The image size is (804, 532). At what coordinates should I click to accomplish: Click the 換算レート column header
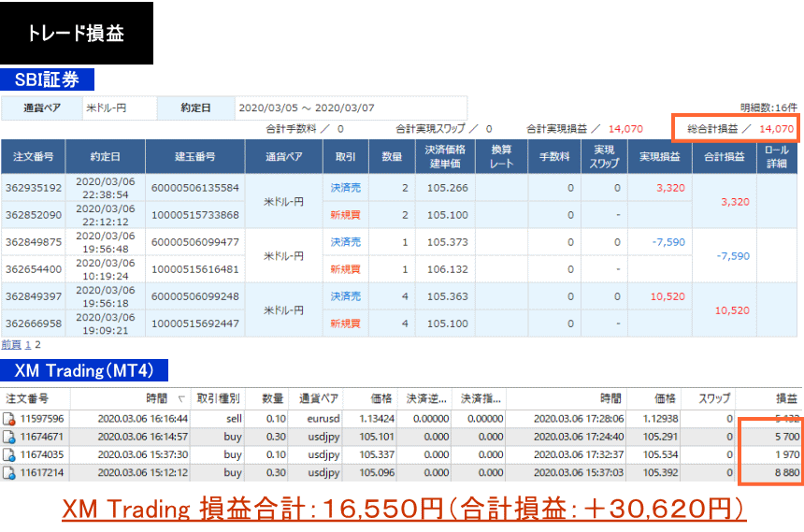click(x=501, y=156)
